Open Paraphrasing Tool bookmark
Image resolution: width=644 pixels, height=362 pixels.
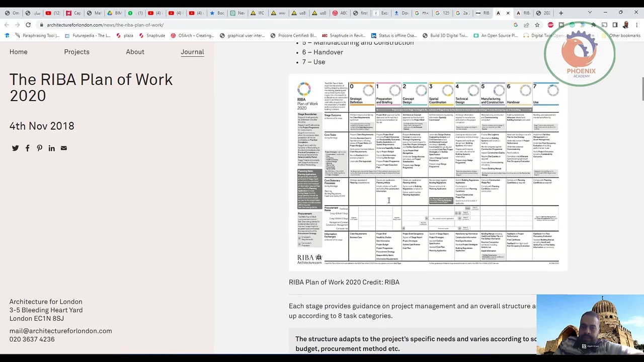[38, 36]
